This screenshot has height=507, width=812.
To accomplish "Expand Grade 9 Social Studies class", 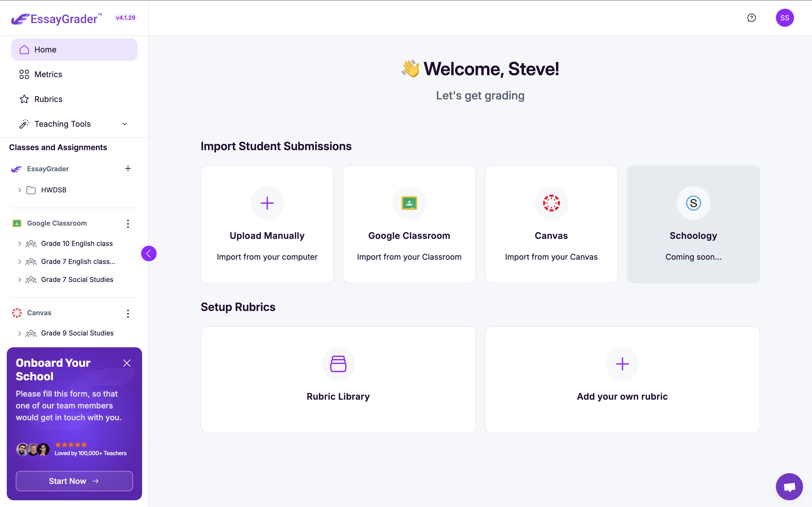I will point(20,333).
